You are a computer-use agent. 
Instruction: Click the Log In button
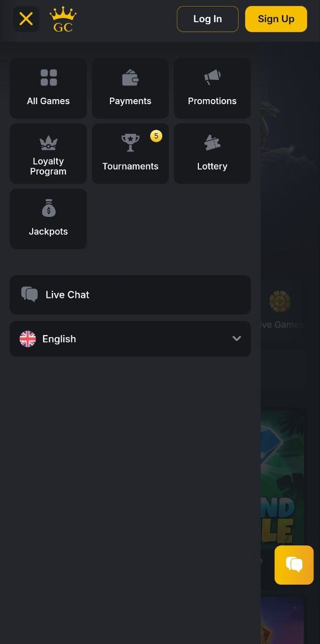(x=207, y=19)
